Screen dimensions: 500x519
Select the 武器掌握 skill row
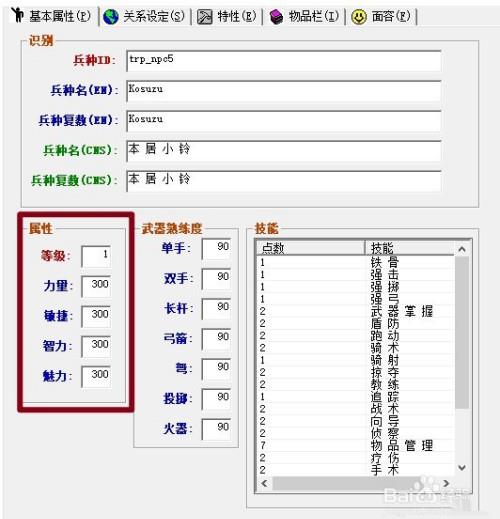pyautogui.click(x=355, y=311)
